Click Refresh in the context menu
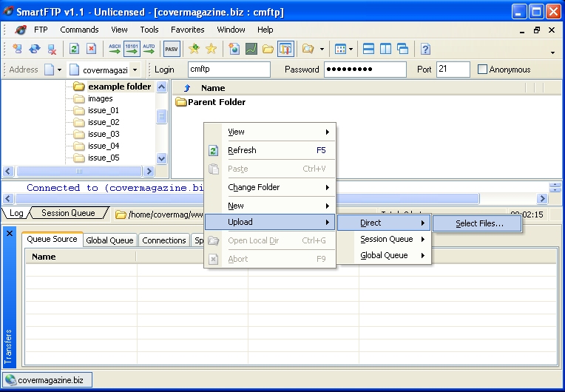Screen dimensions: 565x392 [270, 150]
